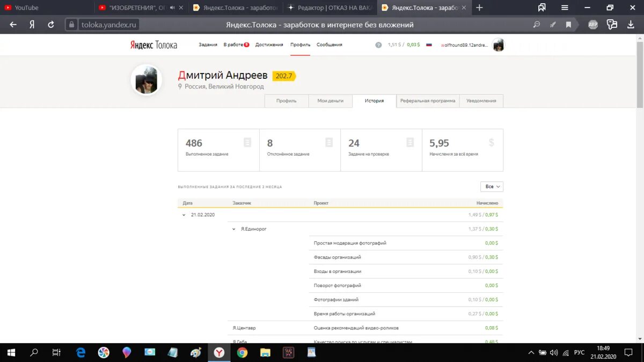Viewport: 644px width, 362px height.
Task: Select the История tab
Action: (374, 101)
